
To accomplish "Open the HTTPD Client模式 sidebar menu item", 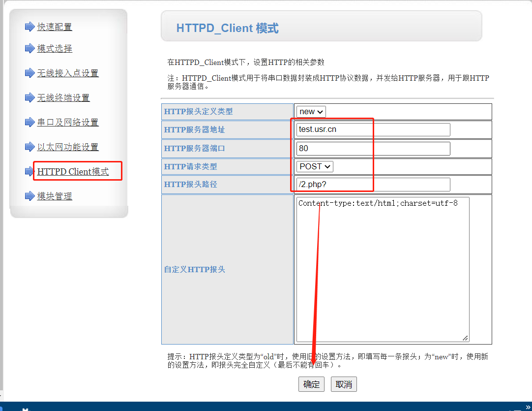I will 73,171.
